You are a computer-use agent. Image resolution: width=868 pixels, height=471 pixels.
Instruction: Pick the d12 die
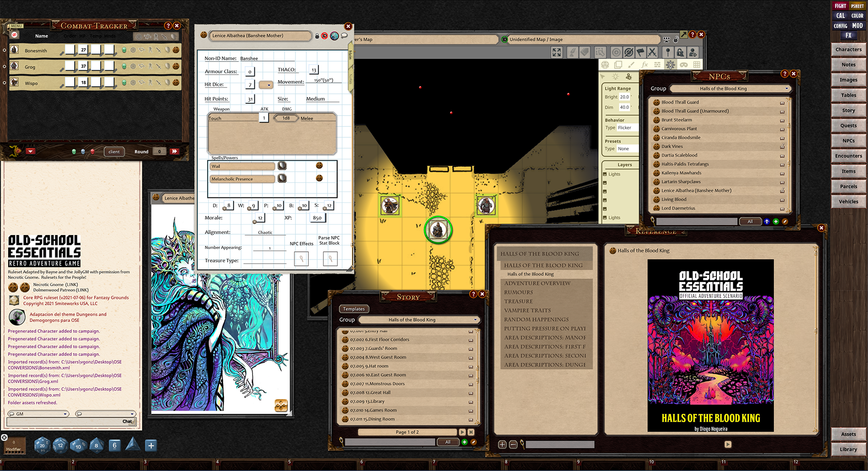pos(60,445)
